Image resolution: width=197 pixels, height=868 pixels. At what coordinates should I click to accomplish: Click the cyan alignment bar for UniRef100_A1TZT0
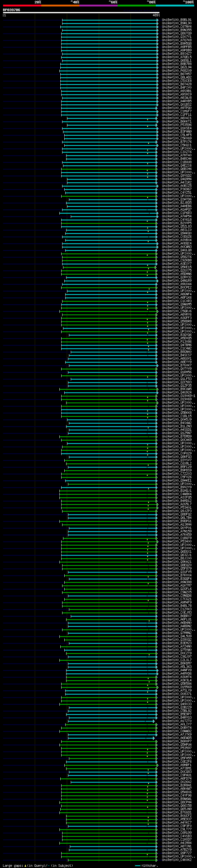(111, 721)
